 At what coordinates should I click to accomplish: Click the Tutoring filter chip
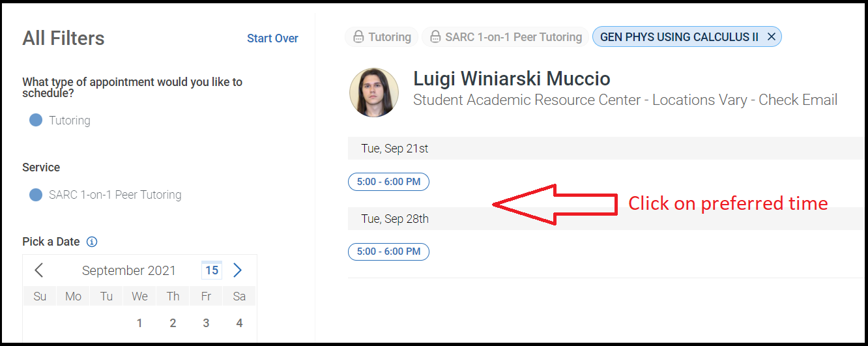click(381, 37)
